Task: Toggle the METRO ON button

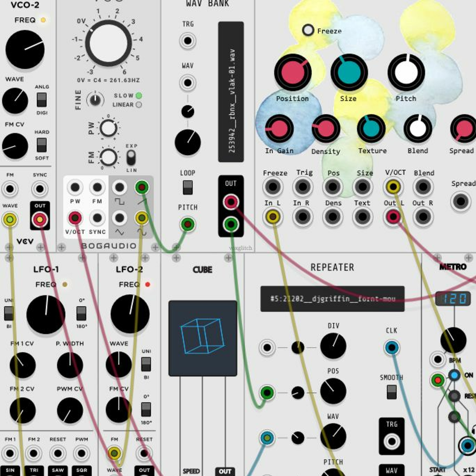Action: (454, 375)
